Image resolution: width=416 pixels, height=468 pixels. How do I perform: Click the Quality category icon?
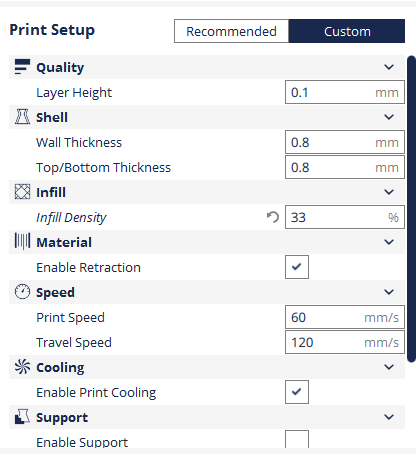pos(22,67)
